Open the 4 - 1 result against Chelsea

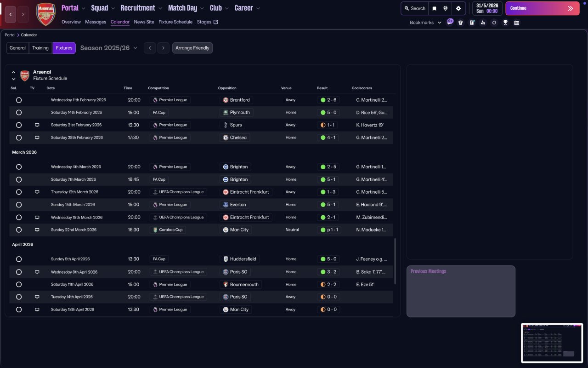(x=328, y=138)
